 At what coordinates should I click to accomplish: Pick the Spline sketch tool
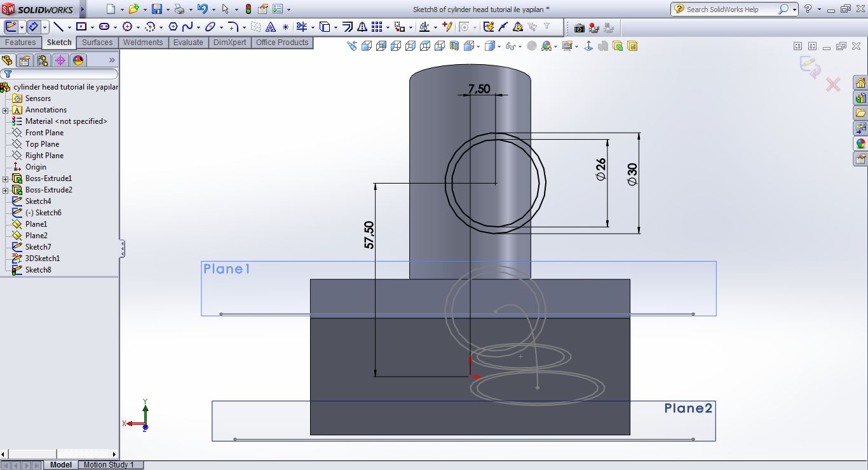[x=187, y=27]
